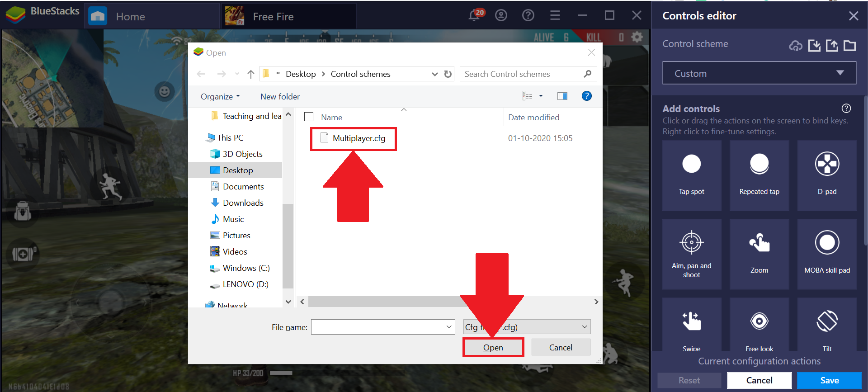This screenshot has height=392, width=868.
Task: Click the import control scheme icon
Action: (x=814, y=45)
